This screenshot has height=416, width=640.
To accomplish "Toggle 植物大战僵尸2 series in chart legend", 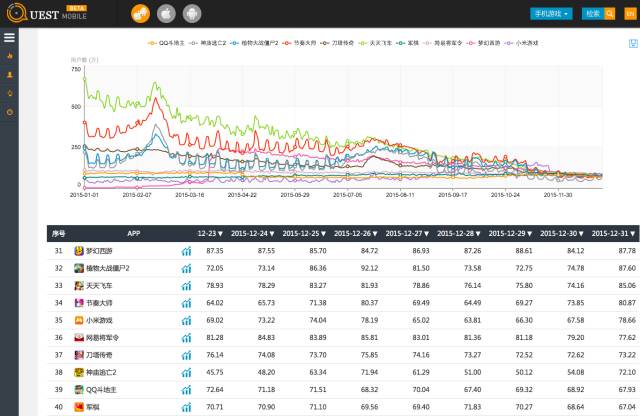I will click(254, 43).
